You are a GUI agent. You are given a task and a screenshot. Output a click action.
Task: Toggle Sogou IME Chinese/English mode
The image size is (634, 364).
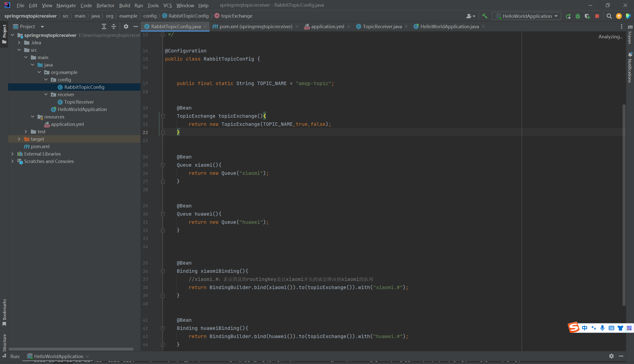(584, 328)
